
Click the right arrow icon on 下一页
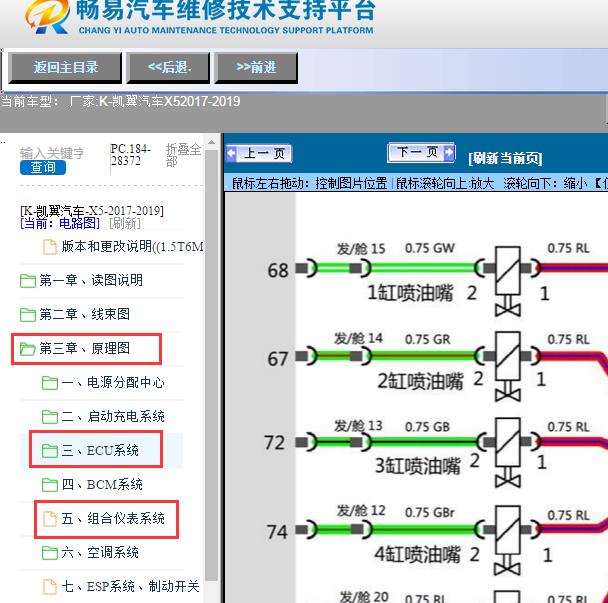pyautogui.click(x=449, y=152)
